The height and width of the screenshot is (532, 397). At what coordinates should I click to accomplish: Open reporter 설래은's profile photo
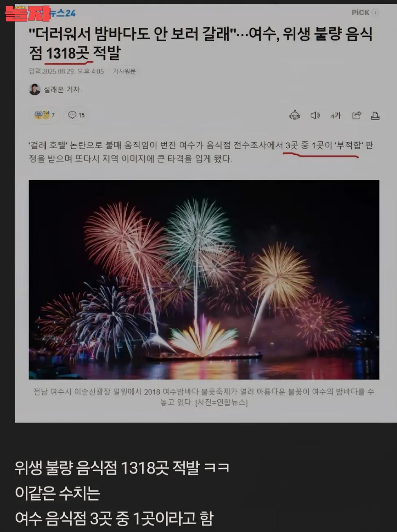coord(35,89)
